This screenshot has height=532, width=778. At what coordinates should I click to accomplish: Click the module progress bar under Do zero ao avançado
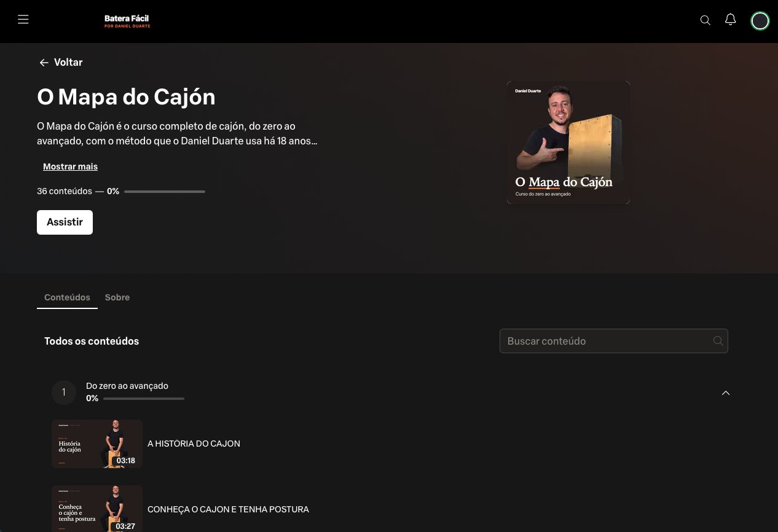[x=144, y=399]
